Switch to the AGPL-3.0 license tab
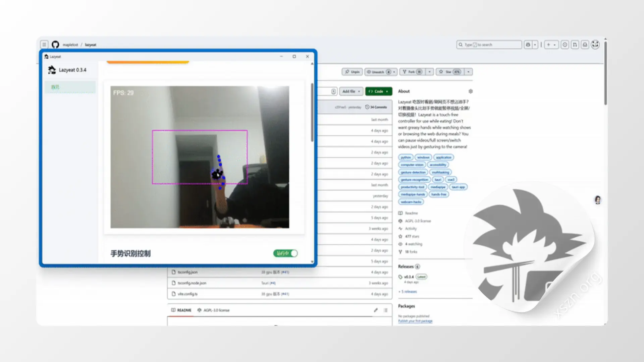 tap(214, 310)
